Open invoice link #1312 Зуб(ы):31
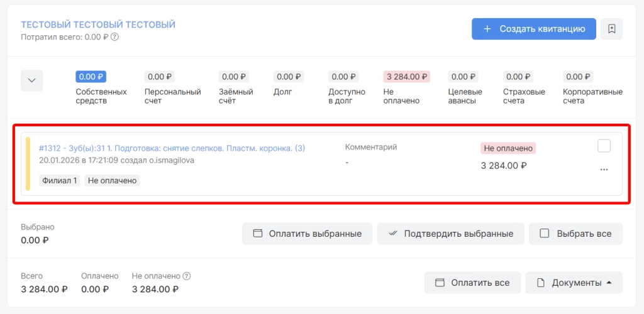The height and width of the screenshot is (314, 644). (x=172, y=148)
